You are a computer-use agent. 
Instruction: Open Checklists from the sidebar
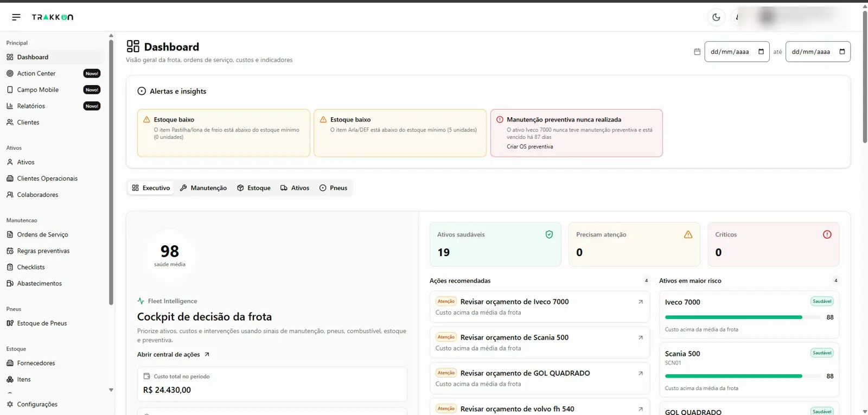(53, 267)
